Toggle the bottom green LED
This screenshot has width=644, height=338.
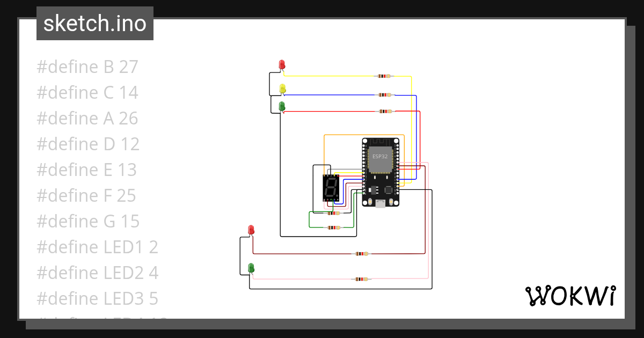coord(251,267)
